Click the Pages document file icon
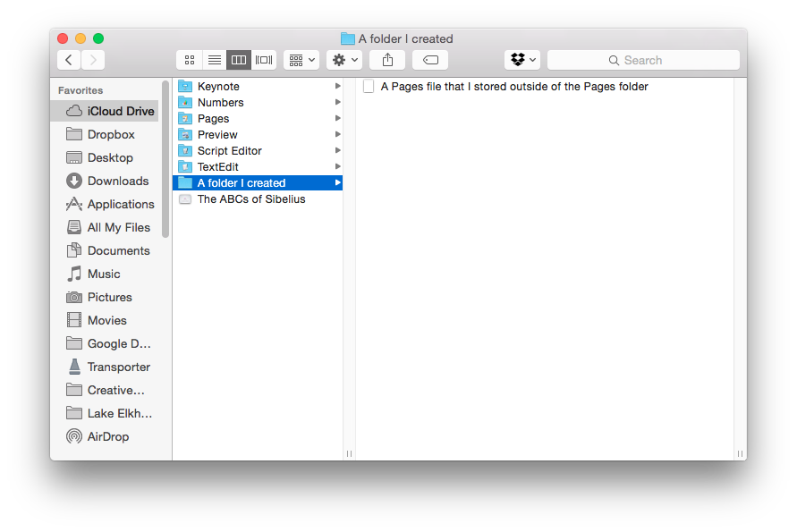Viewport: 797px width, 532px height. 369,87
